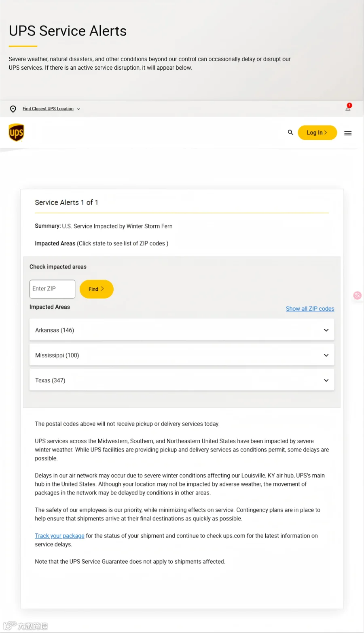
Task: Select the Arkansas (146) state label
Action: pos(55,330)
